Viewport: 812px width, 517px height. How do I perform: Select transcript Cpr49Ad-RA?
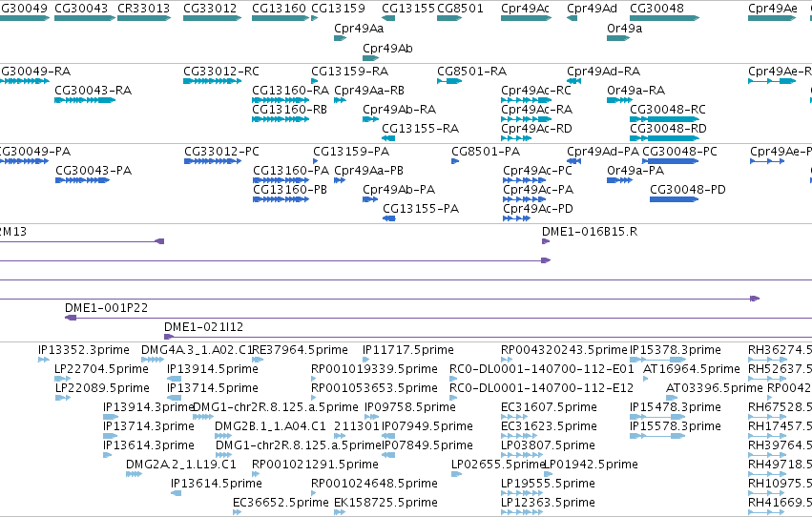pyautogui.click(x=573, y=81)
